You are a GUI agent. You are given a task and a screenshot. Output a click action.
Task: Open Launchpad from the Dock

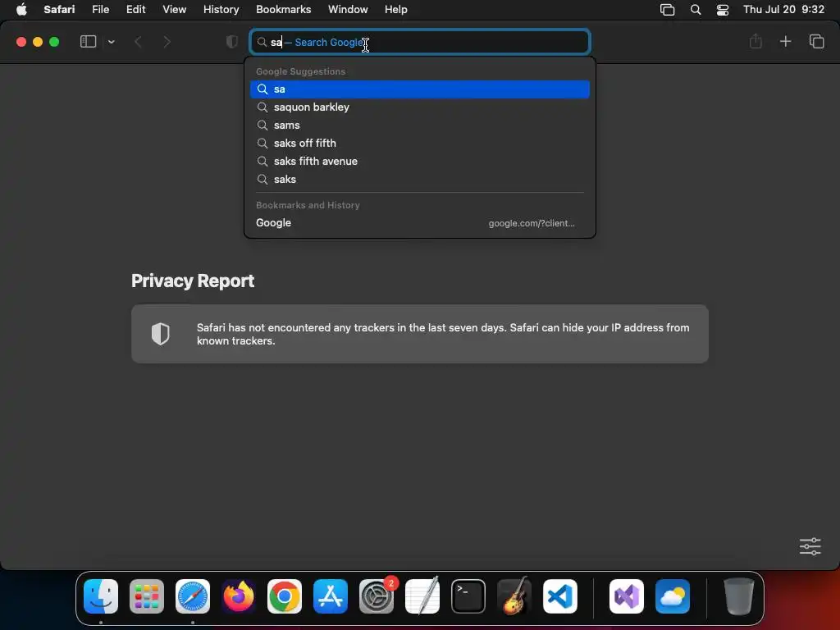point(147,596)
